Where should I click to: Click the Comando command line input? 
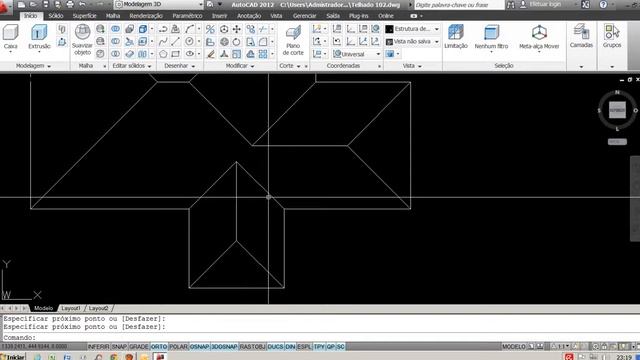(x=320, y=338)
